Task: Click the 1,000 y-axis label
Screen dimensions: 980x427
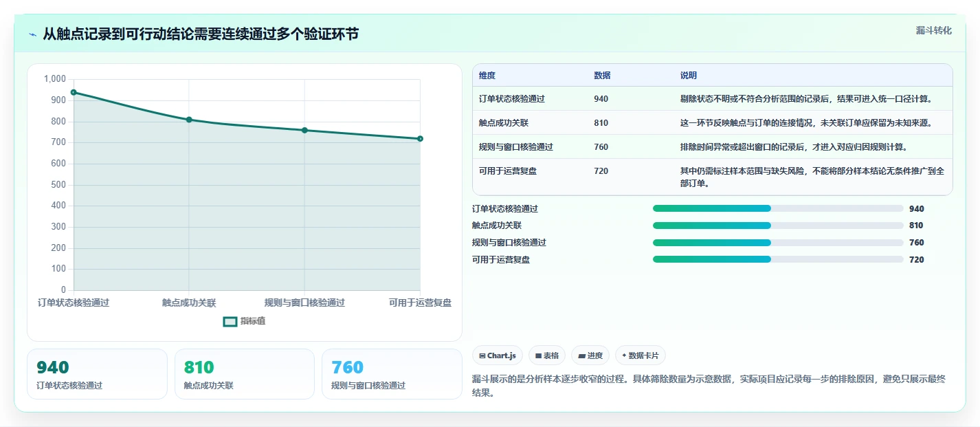Action: (54, 79)
